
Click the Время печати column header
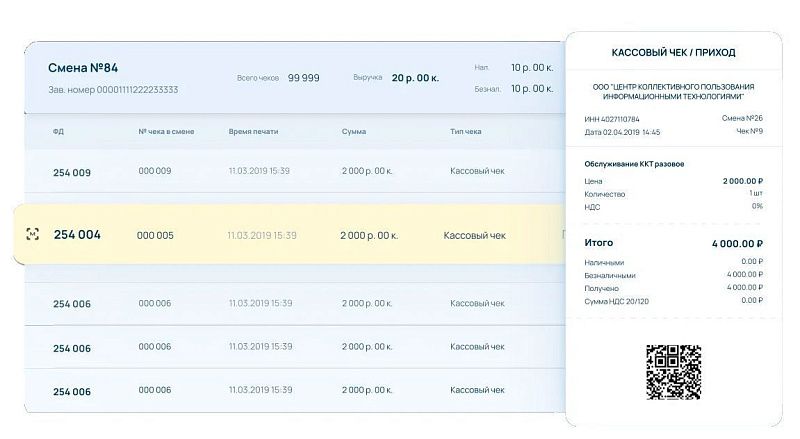click(254, 132)
